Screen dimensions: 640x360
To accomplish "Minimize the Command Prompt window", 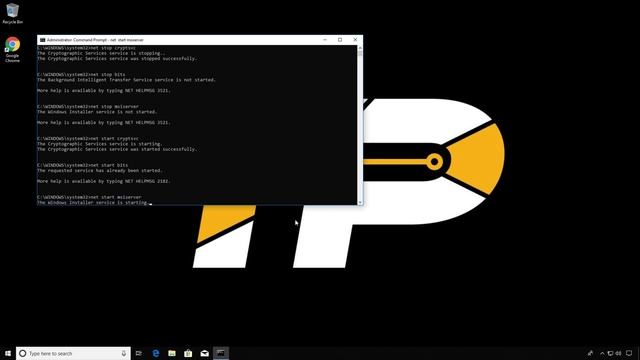I will click(325, 40).
